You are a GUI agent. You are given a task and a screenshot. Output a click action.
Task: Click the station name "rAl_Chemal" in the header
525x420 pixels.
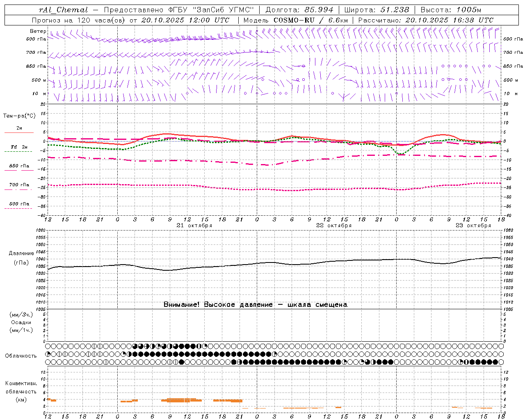63,10
